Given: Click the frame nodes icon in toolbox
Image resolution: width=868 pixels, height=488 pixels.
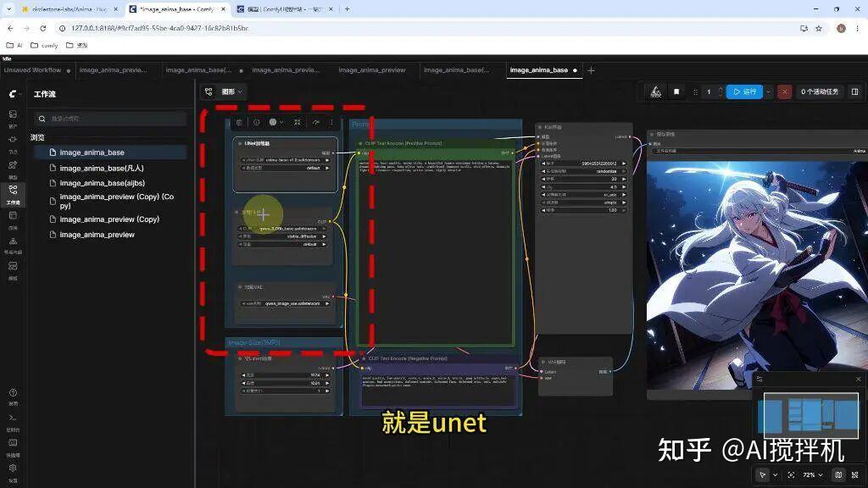Looking at the screenshot, I should [298, 122].
